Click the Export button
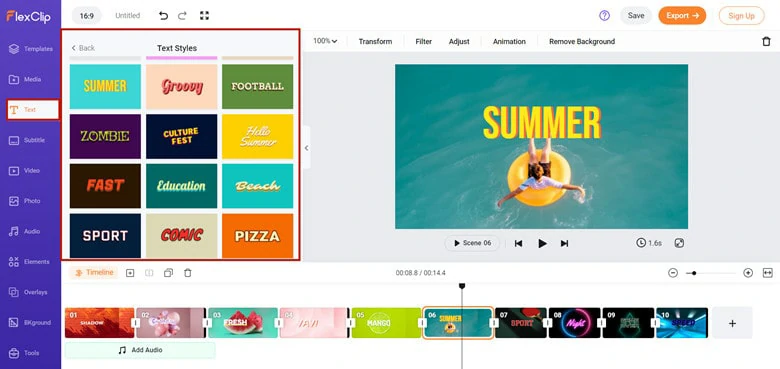The width and height of the screenshot is (780, 369). [682, 16]
